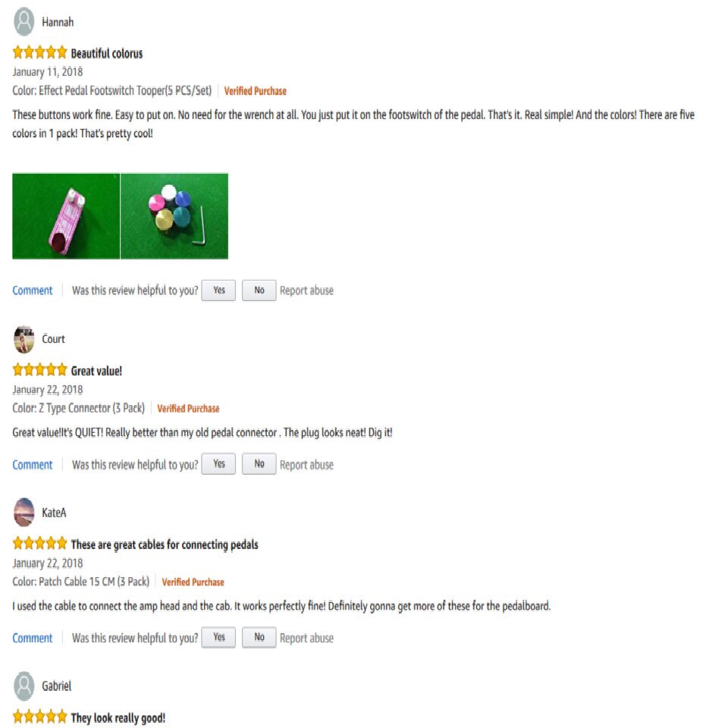Viewport: 728px width, 728px height.
Task: Click the stars on KateA's review
Action: click(x=40, y=543)
